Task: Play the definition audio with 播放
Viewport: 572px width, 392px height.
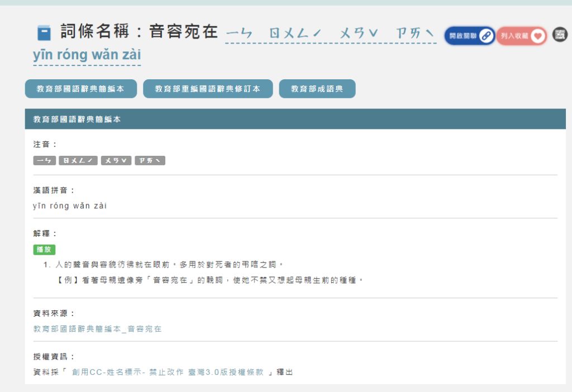Action: [x=44, y=250]
